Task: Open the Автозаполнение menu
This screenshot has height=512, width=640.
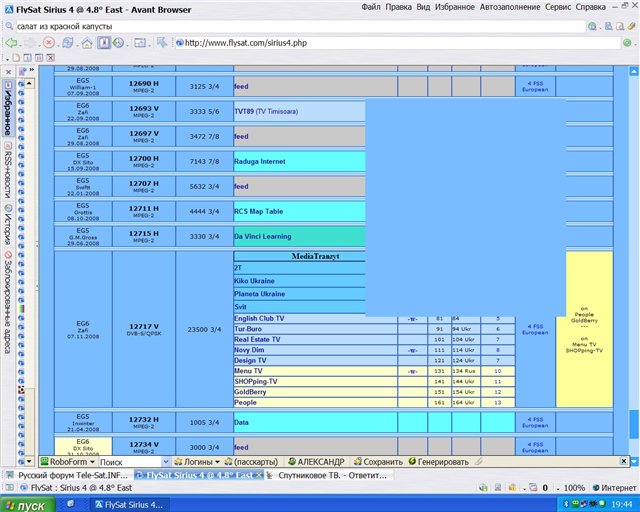Action: pyautogui.click(x=510, y=7)
